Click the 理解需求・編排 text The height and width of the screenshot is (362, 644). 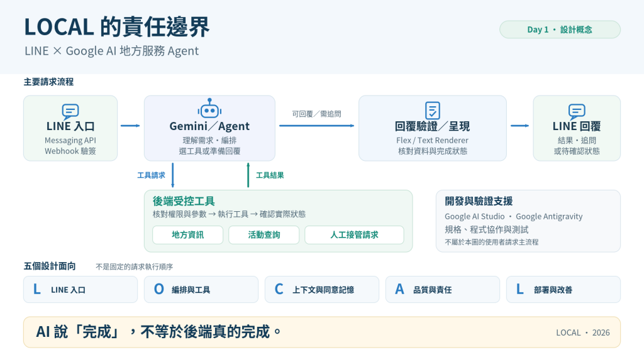pos(209,140)
